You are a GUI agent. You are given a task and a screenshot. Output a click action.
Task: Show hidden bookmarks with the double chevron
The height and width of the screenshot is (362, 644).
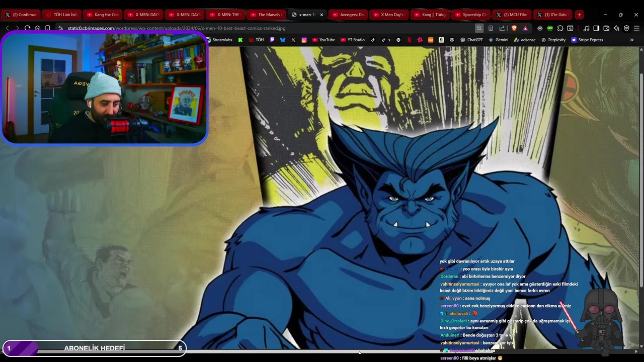[632, 40]
